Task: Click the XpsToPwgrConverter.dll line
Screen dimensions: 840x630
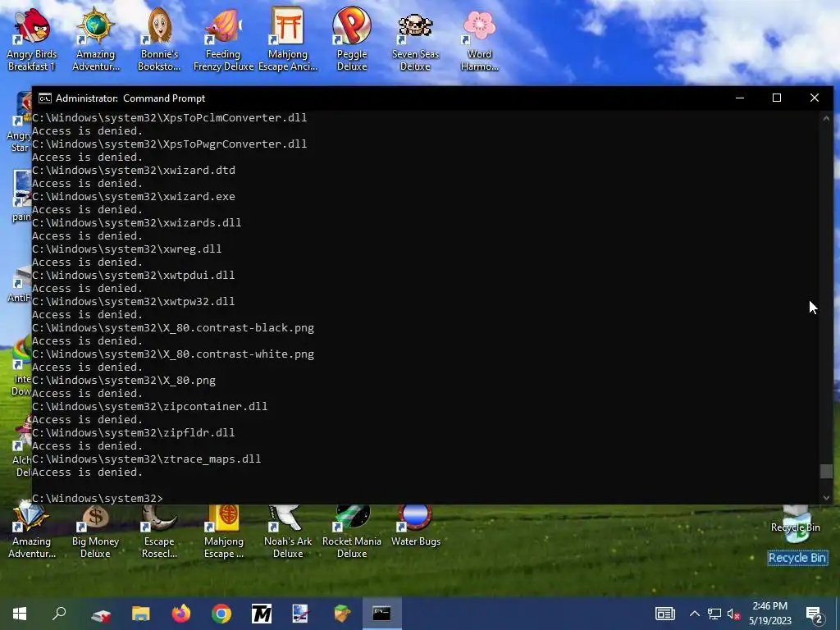Action: [x=169, y=144]
